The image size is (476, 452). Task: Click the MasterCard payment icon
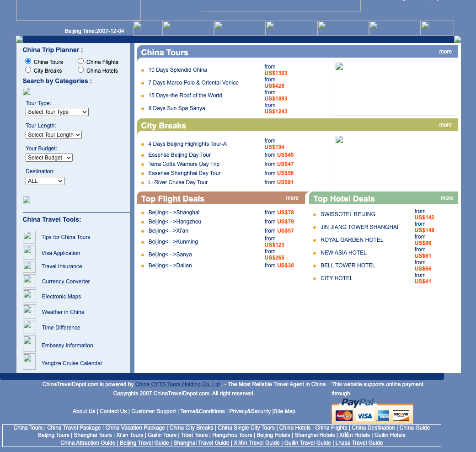(344, 415)
